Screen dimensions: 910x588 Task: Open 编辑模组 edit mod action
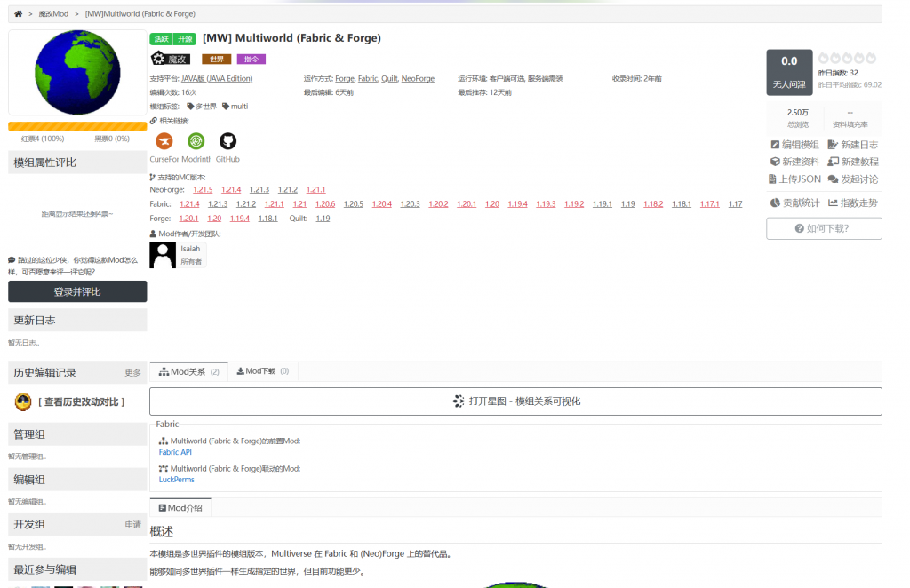tap(795, 145)
